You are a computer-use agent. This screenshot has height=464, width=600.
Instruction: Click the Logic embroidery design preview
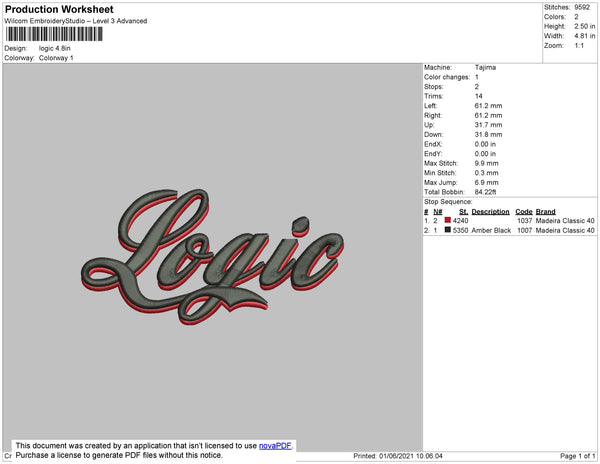pos(212,257)
